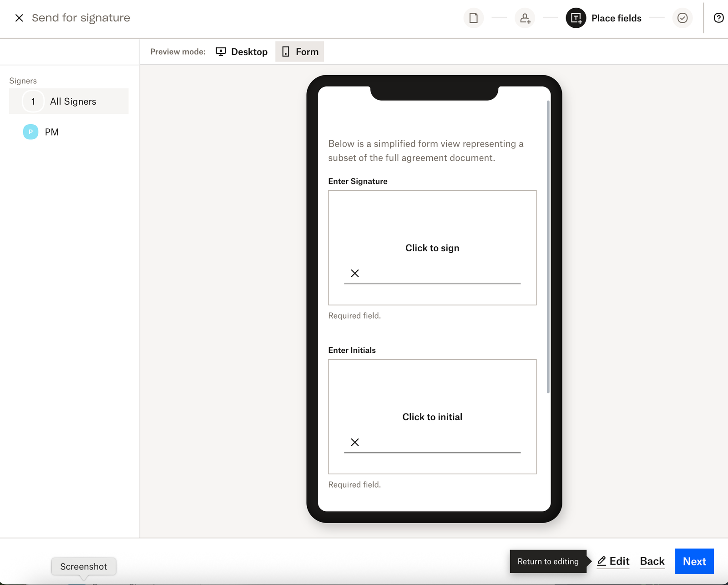The height and width of the screenshot is (585, 728).
Task: Open the document step in the top stepper
Action: click(473, 18)
